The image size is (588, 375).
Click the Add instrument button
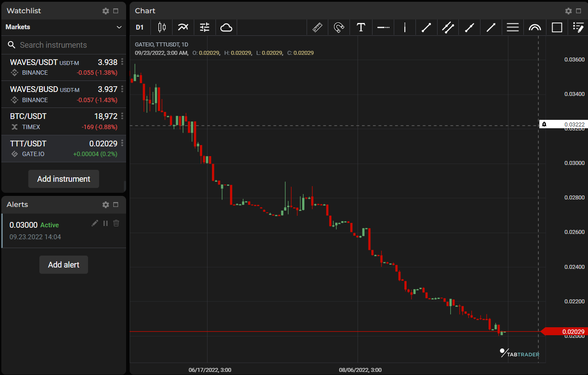63,179
